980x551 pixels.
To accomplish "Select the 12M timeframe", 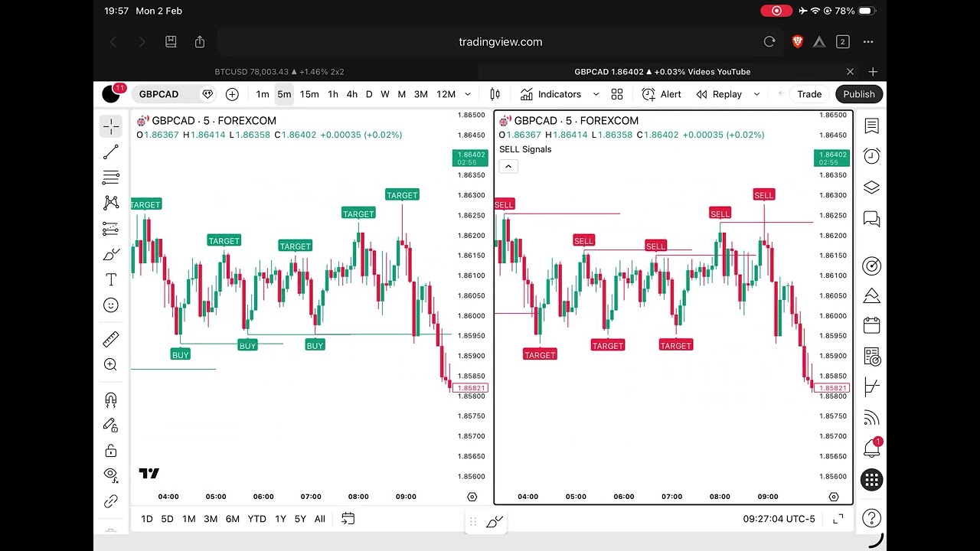I will click(x=446, y=94).
